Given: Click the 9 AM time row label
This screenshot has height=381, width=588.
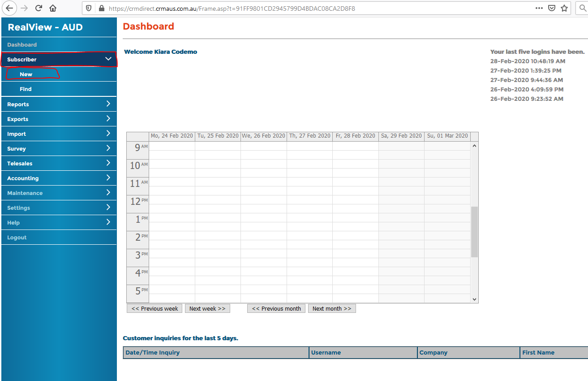Looking at the screenshot, I should [x=138, y=150].
